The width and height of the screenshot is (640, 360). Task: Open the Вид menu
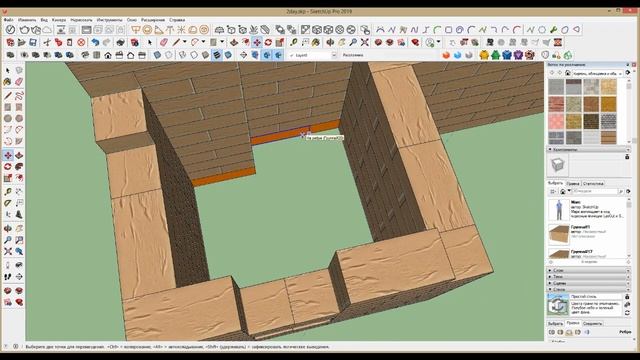pos(44,20)
